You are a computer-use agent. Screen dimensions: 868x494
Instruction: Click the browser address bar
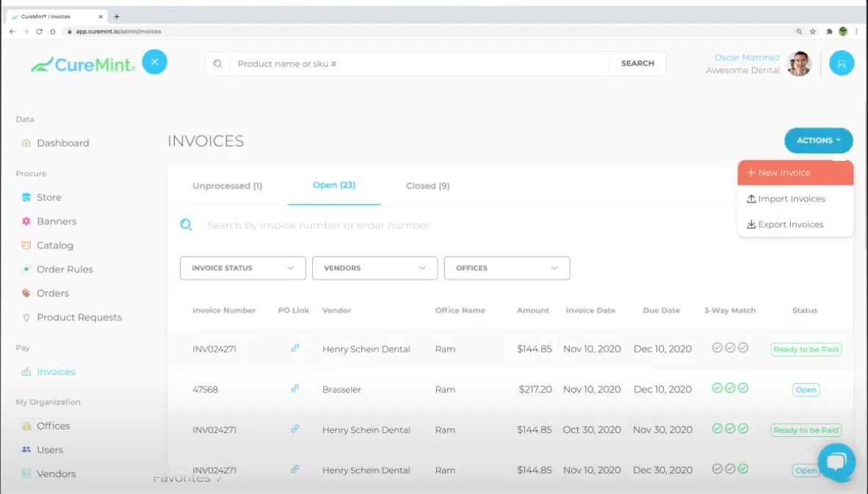[x=426, y=32]
